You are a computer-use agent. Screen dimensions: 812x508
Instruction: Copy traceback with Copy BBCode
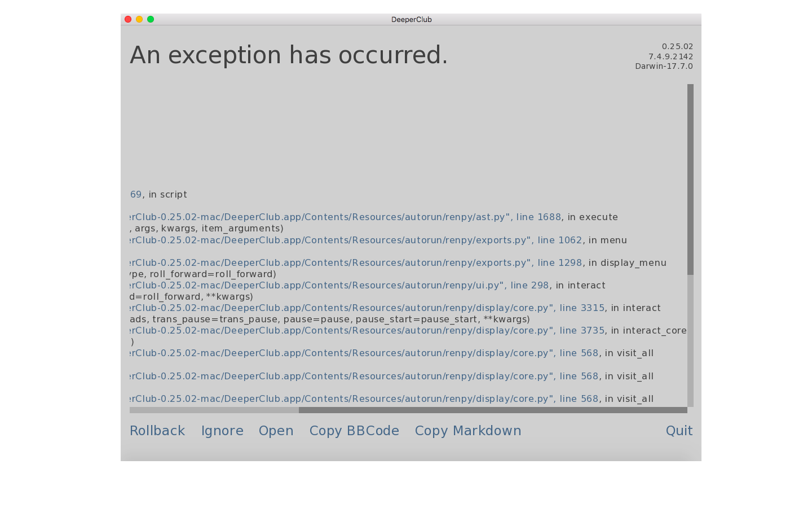(354, 431)
